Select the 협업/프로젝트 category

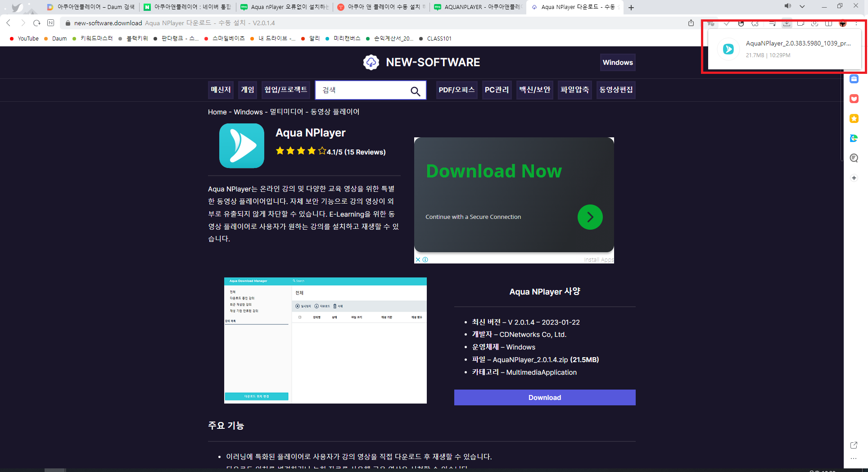click(x=286, y=90)
